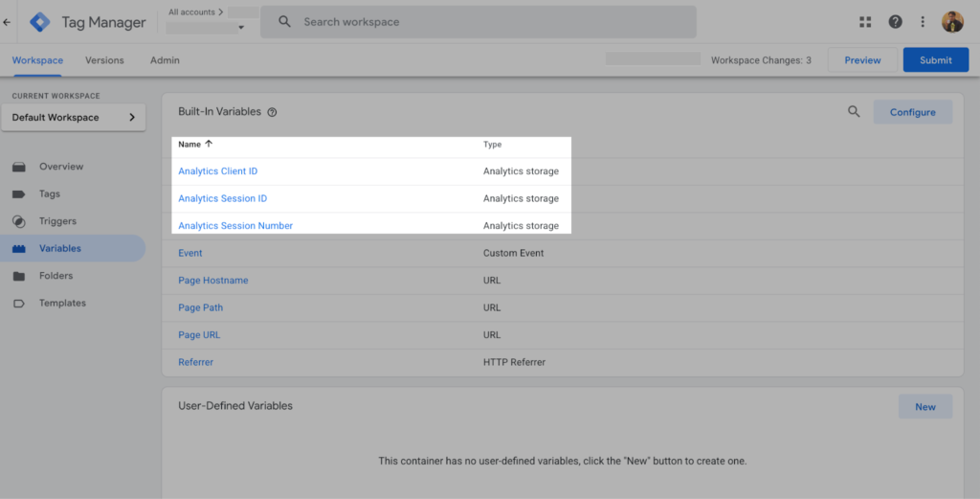Open the help question mark icon

coord(895,22)
